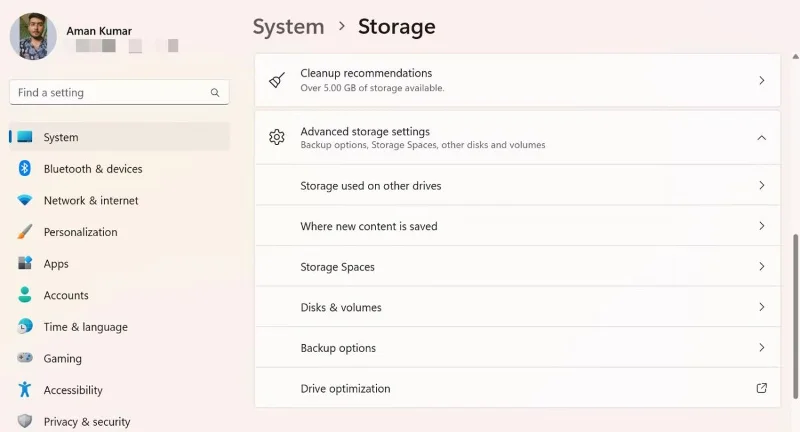800x432 pixels.
Task: Click the Time & language globe-clock icon
Action: [24, 326]
